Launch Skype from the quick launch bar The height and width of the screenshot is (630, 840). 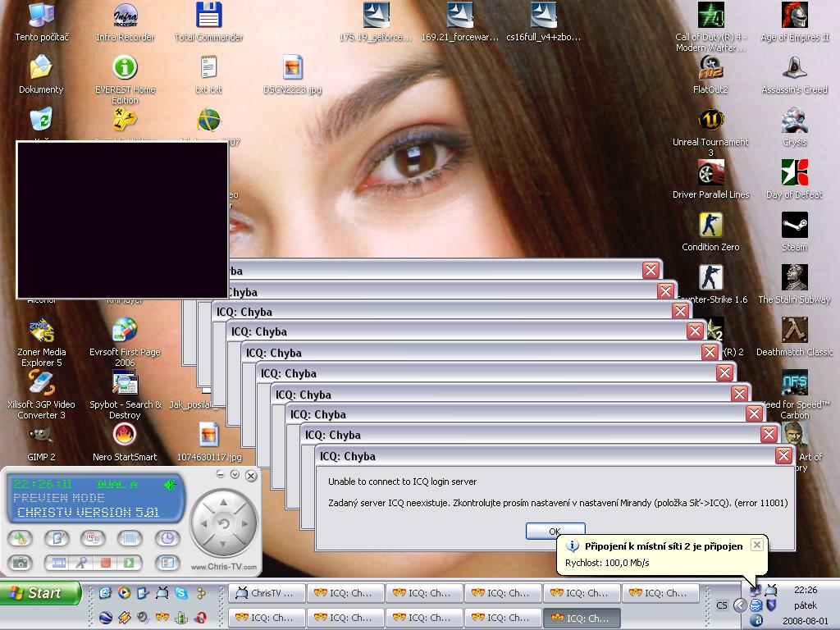180,593
